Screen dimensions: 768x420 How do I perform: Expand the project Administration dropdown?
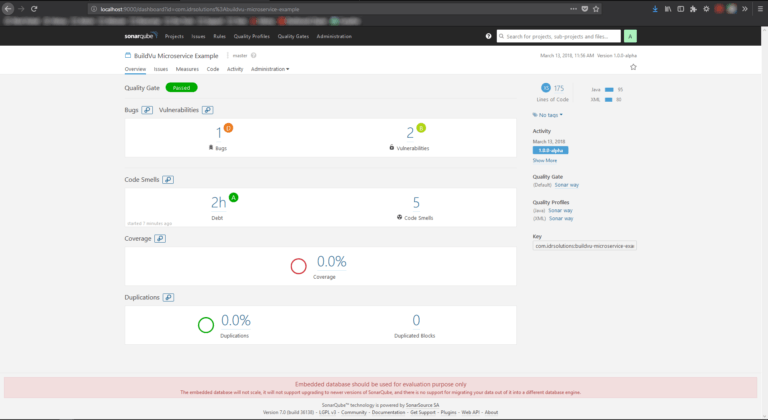click(270, 69)
